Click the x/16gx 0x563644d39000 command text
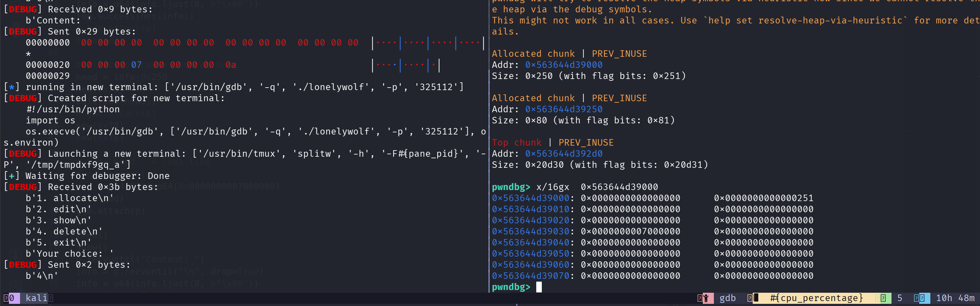The height and width of the screenshot is (306, 980). pos(597,187)
